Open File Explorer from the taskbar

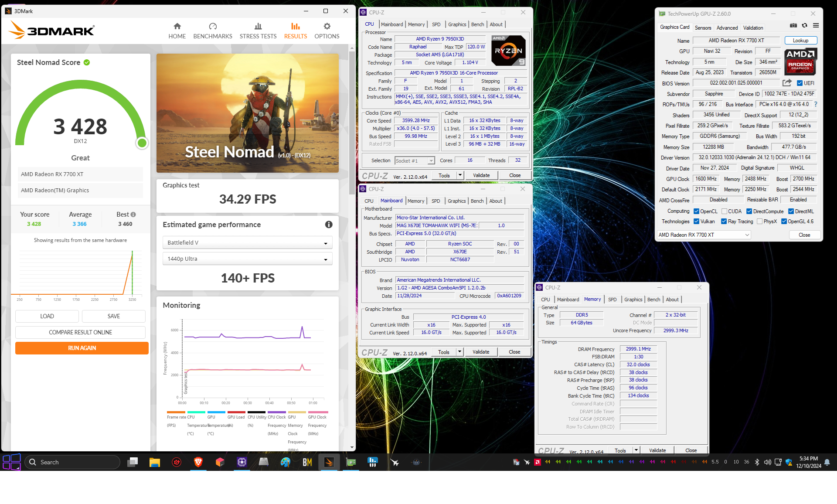pyautogui.click(x=155, y=462)
